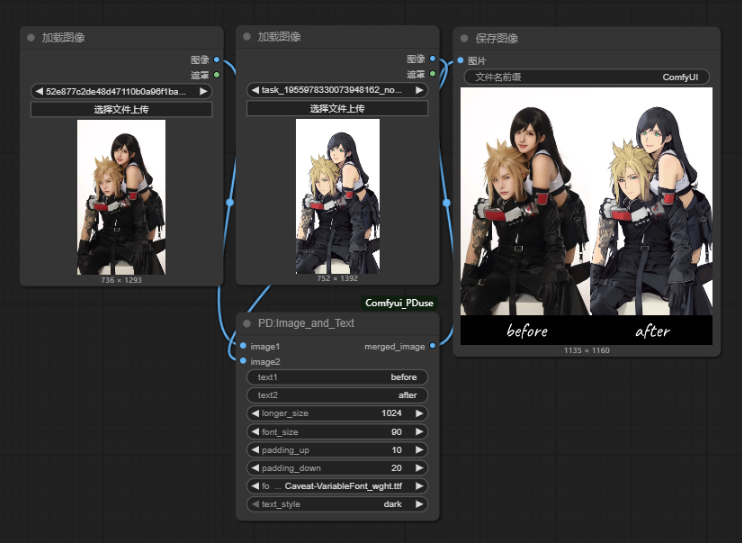Select next file in task_1955978 image selector
742x543 pixels.
click(419, 90)
